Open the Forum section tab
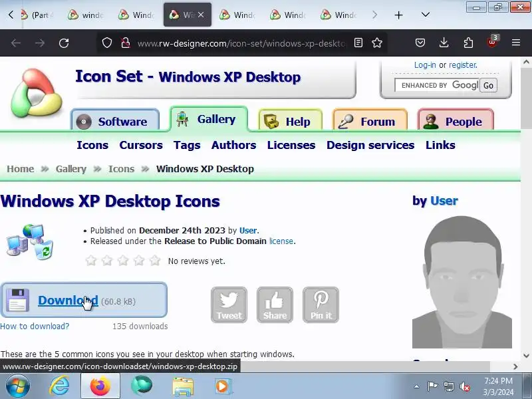Viewport: 532px width, 399px height. tap(370, 121)
